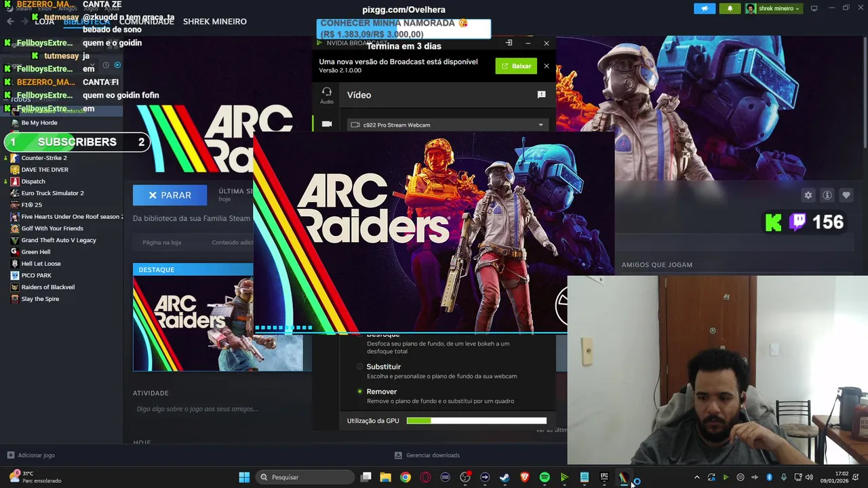Open Epic Games Launcher from the taskbar
Image resolution: width=868 pixels, height=488 pixels.
[x=604, y=477]
